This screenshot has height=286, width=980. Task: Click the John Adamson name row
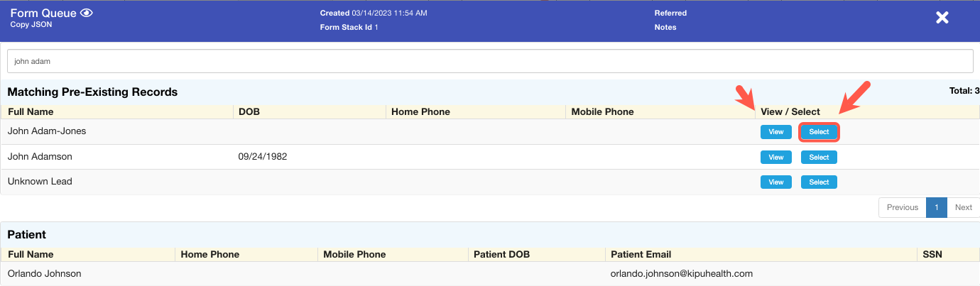[x=40, y=156]
